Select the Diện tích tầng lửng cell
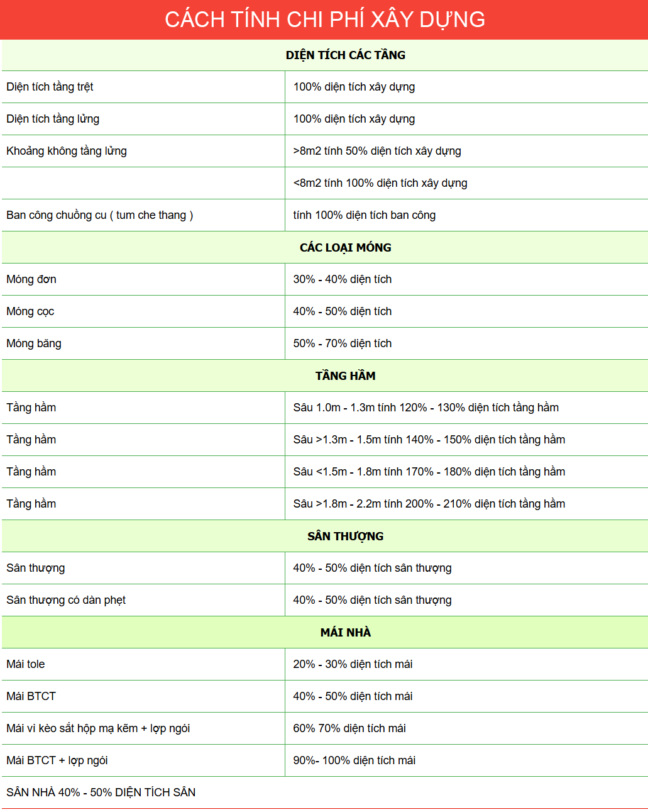This screenshot has height=812, width=648. pyautogui.click(x=53, y=119)
